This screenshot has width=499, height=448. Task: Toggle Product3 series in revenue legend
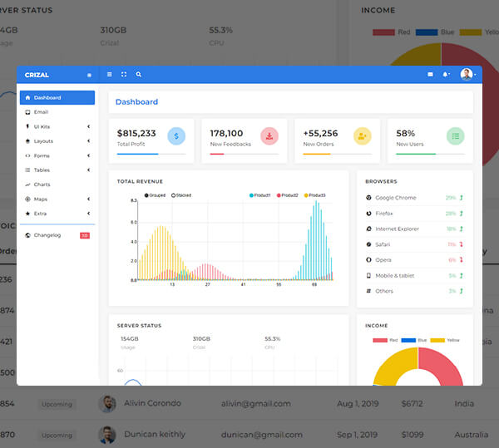[314, 195]
